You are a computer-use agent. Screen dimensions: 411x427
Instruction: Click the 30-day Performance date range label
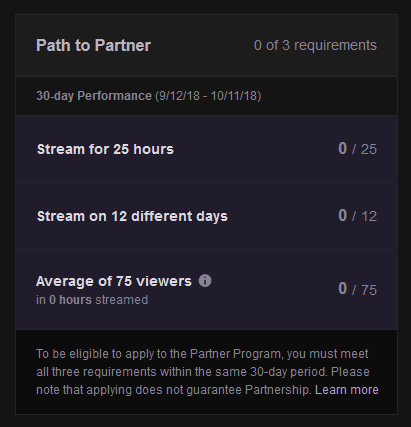pyautogui.click(x=148, y=96)
